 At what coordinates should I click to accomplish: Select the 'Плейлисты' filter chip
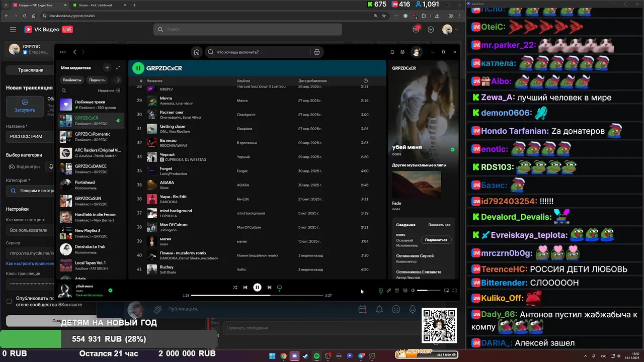(x=72, y=80)
